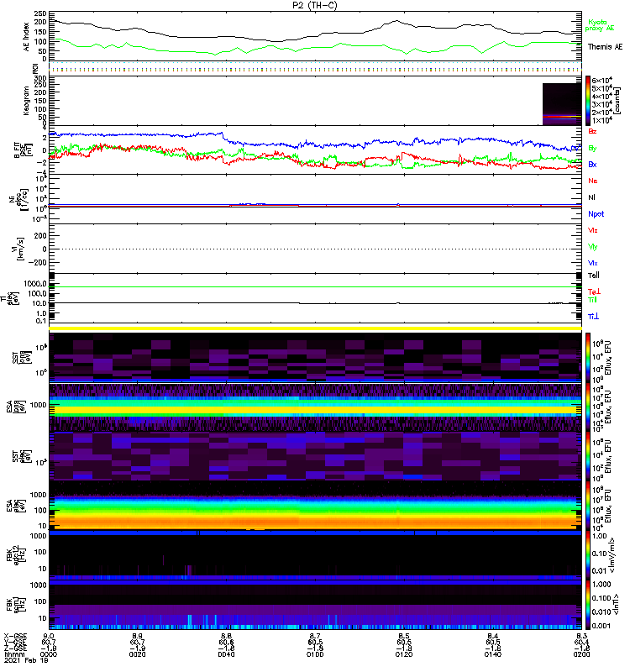Select the green Til legend label
630x672 pixels.
tap(592, 300)
